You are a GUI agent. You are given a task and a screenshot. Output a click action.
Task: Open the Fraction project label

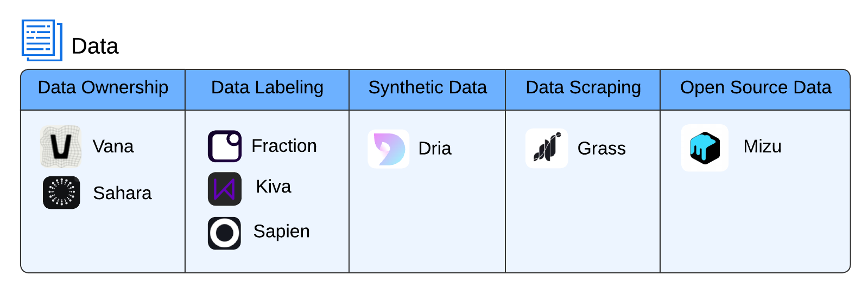pyautogui.click(x=284, y=146)
